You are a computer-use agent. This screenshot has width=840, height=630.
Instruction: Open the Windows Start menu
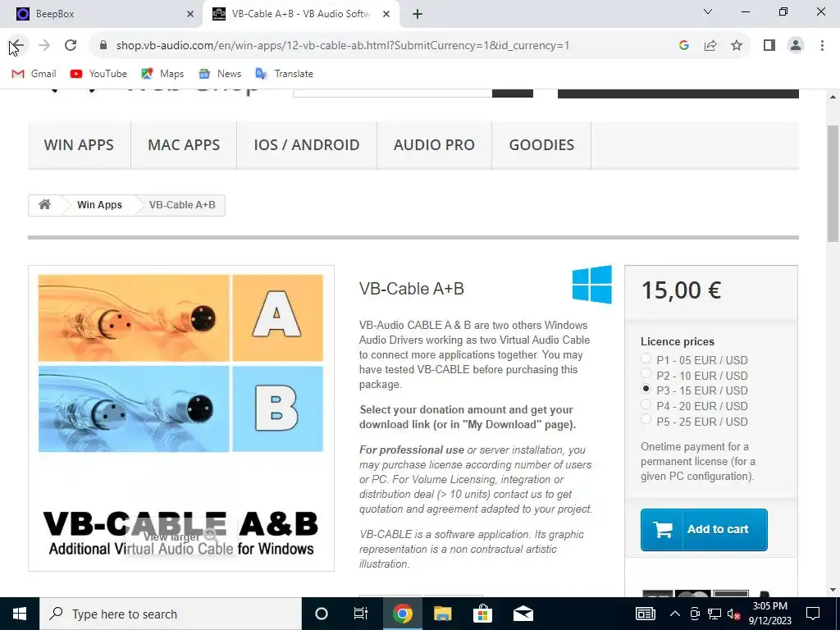(x=20, y=614)
